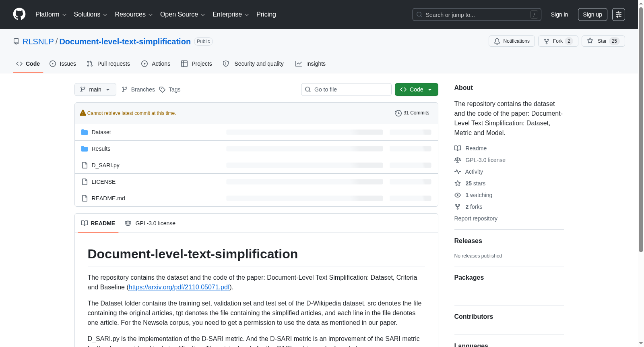This screenshot has width=644, height=347.
Task: Open the GitHub home logo
Action: click(19, 15)
